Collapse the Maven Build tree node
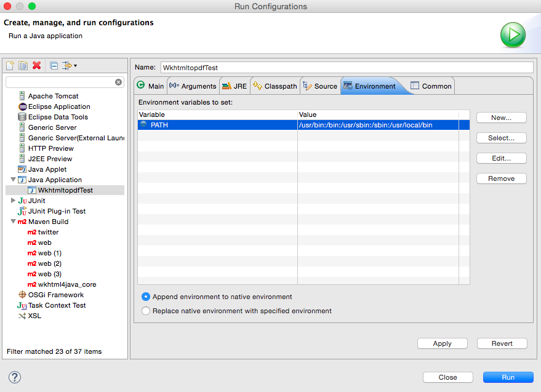Image resolution: width=541 pixels, height=392 pixels. (13, 222)
